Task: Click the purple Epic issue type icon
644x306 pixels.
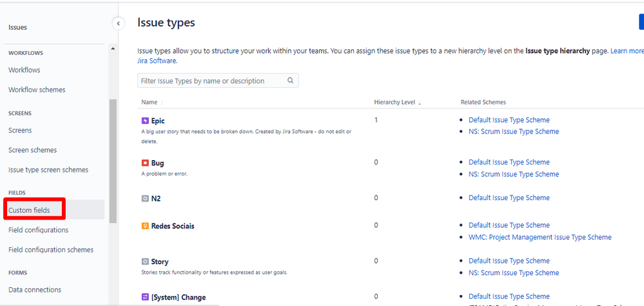Action: coord(145,121)
